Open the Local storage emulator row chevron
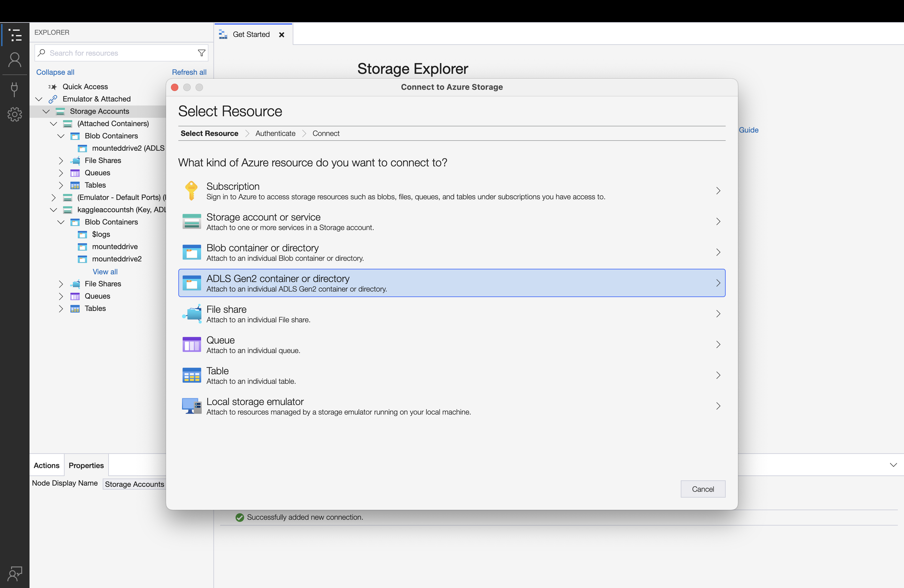The image size is (904, 588). 718,406
